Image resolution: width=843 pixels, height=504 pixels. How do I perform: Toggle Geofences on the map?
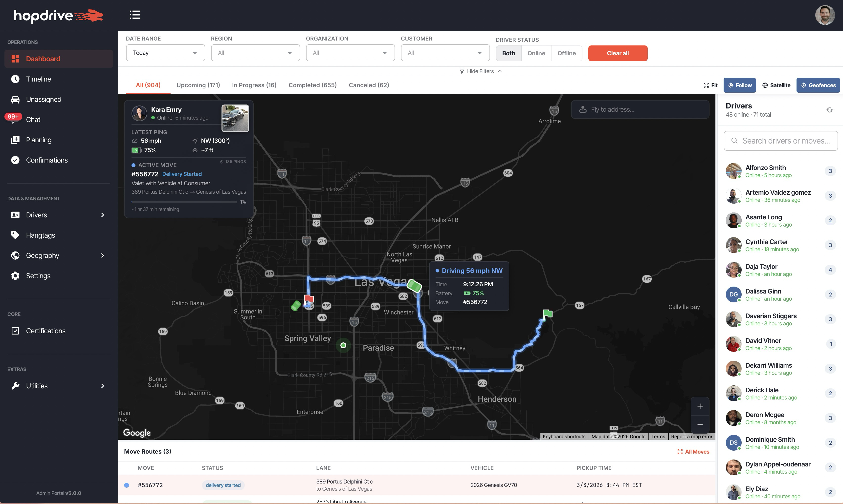pyautogui.click(x=818, y=85)
